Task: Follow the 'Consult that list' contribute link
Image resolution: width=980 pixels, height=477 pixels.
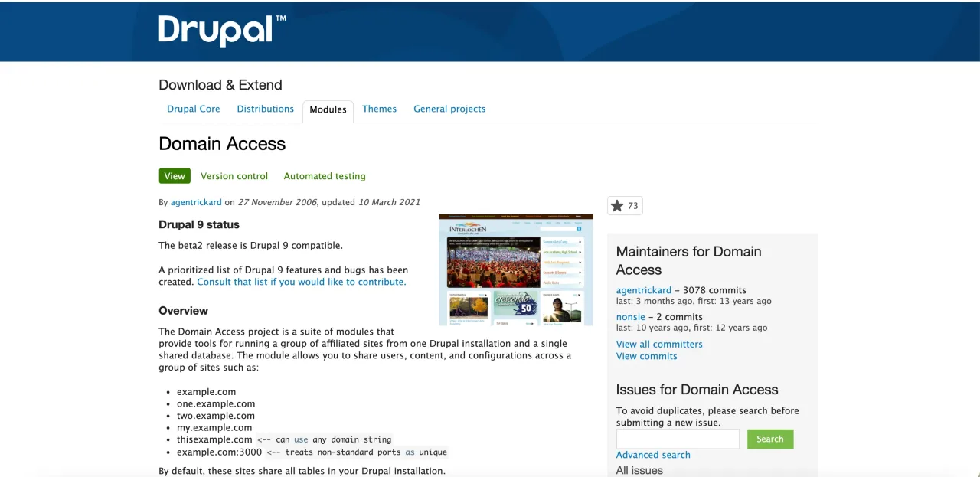Action: (x=302, y=282)
